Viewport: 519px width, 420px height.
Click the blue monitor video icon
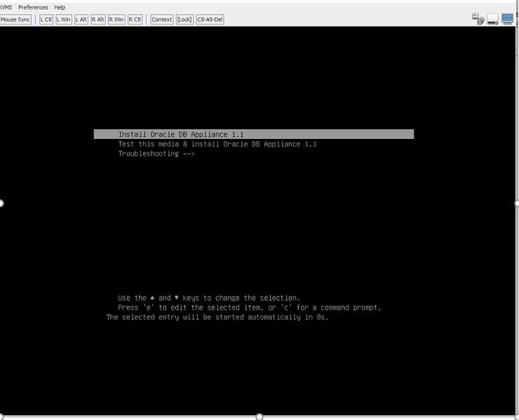507,19
